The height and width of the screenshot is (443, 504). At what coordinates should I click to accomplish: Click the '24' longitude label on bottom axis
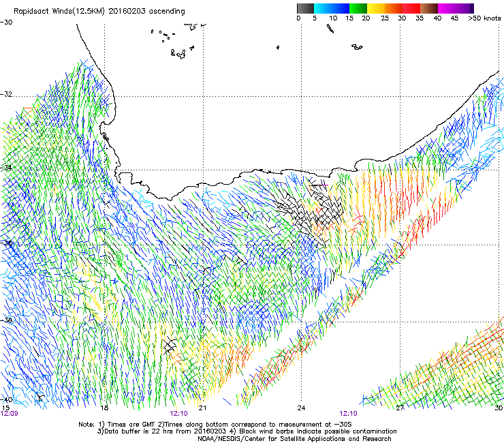coord(301,408)
